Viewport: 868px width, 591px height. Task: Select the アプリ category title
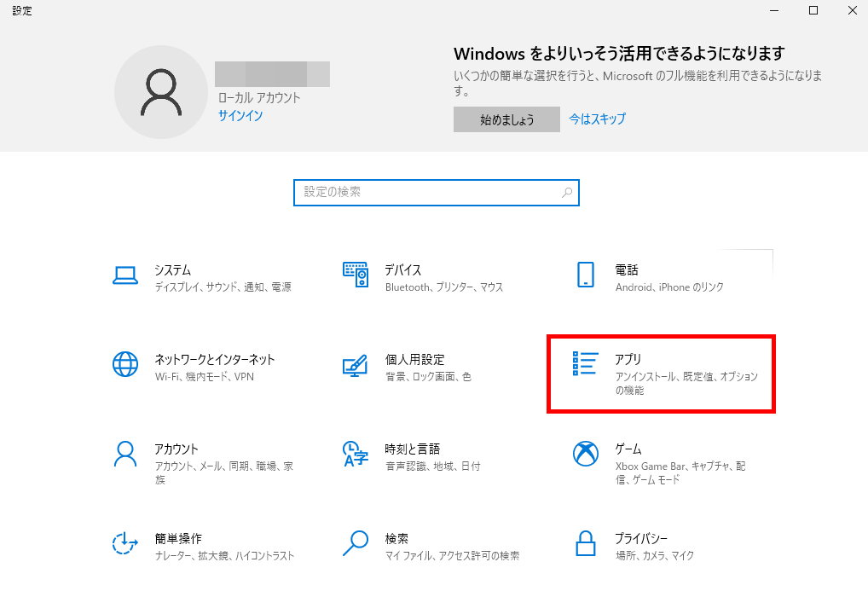pos(628,360)
